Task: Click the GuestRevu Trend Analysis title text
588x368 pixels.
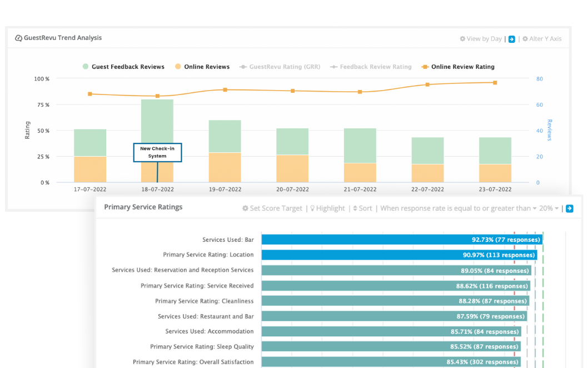Action: (63, 38)
